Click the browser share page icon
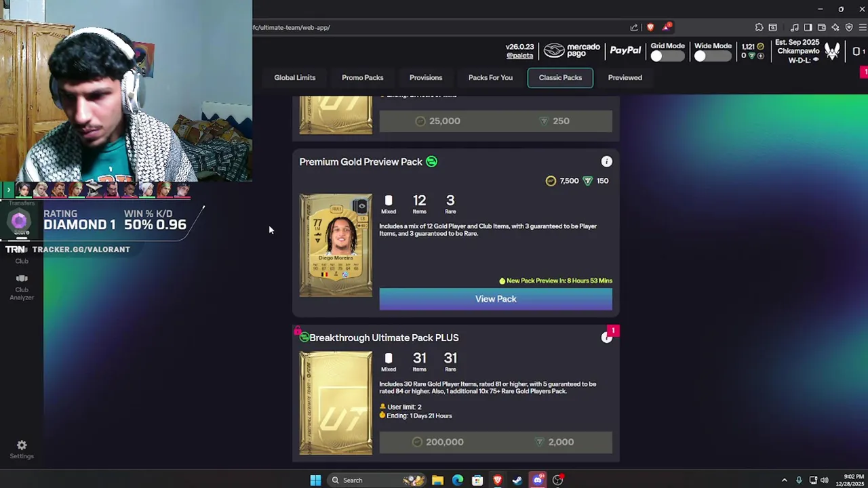This screenshot has width=868, height=488. tap(634, 27)
